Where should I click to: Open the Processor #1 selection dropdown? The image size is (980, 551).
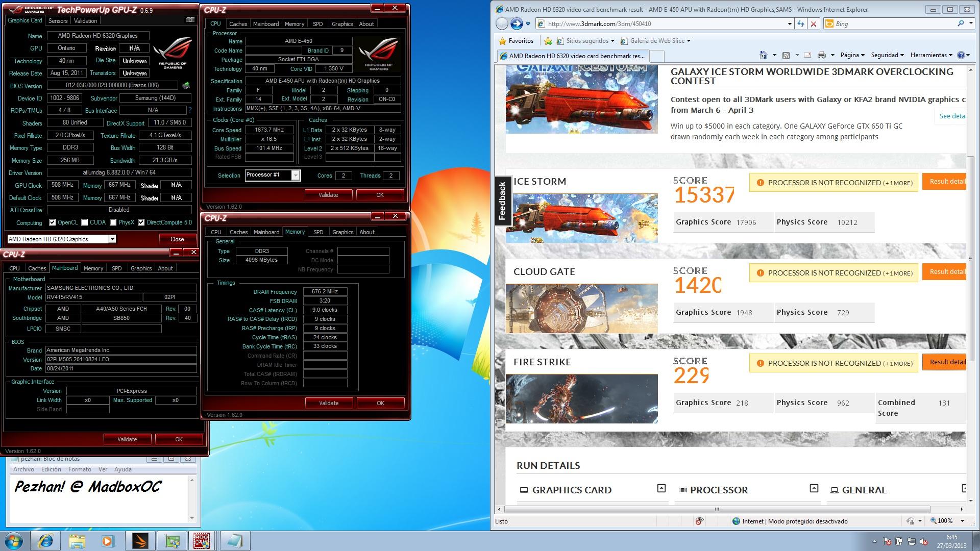coord(296,176)
